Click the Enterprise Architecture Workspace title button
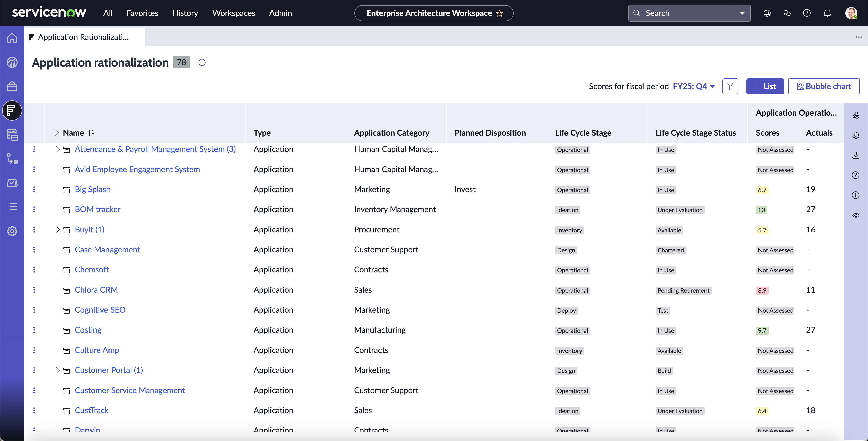The width and height of the screenshot is (868, 441). (x=434, y=13)
